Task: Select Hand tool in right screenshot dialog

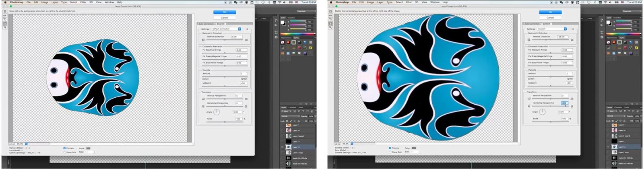Action: (330, 23)
